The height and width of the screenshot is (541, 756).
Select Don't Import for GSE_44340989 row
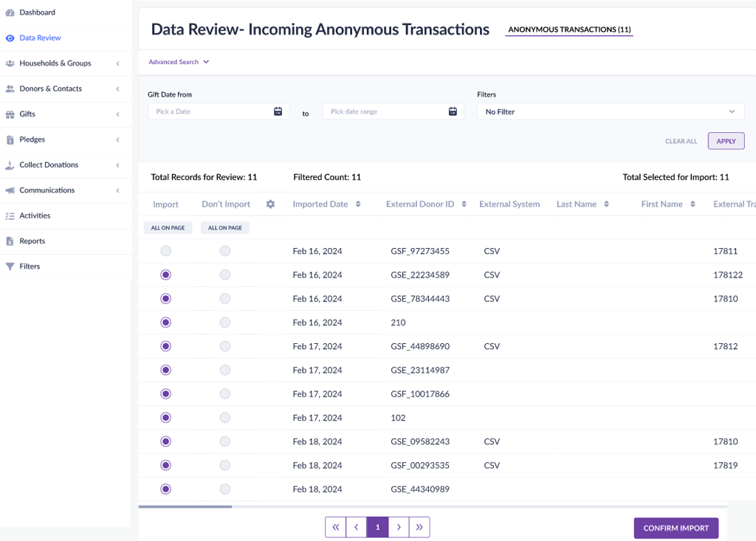[x=224, y=489]
